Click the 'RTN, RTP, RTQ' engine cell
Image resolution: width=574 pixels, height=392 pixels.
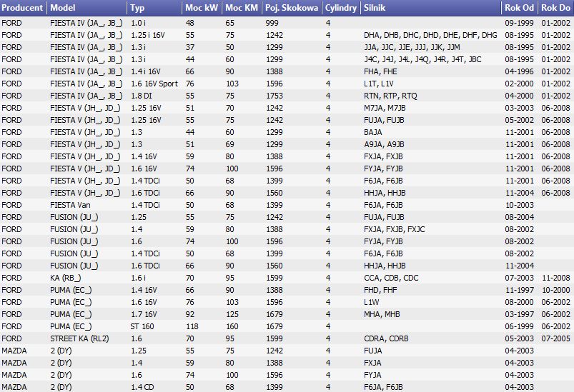click(390, 96)
